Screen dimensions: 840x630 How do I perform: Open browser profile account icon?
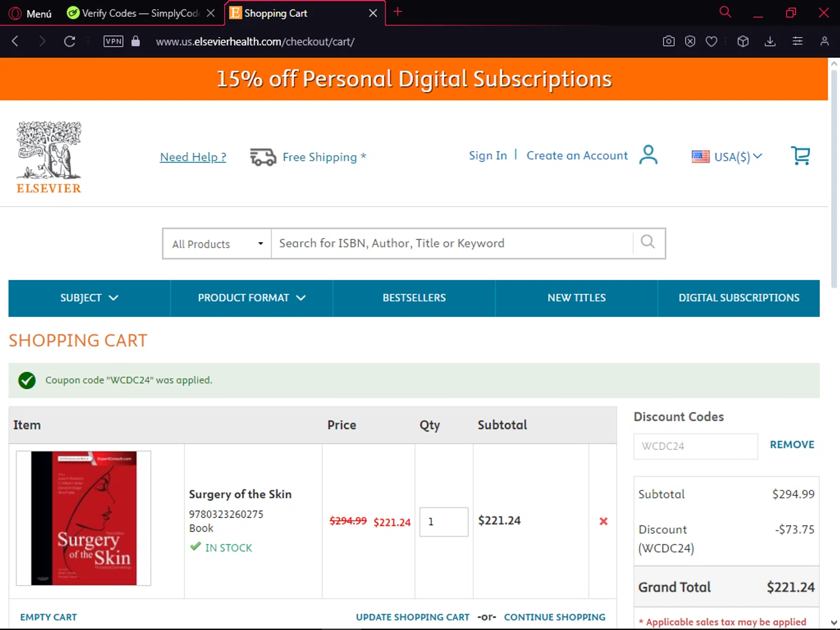coord(824,41)
